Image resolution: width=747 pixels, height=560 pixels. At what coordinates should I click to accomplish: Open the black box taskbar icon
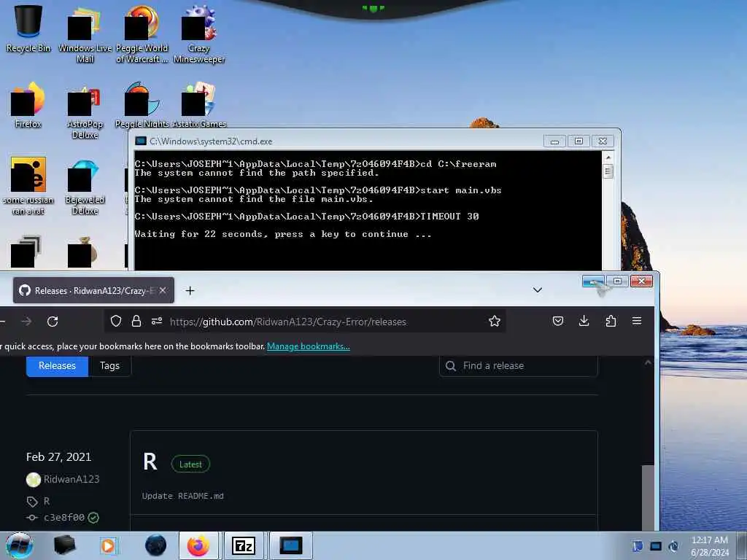point(64,545)
